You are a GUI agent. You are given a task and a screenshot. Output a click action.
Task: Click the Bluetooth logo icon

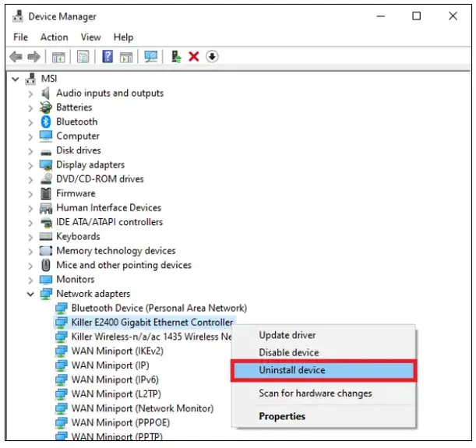(x=46, y=122)
